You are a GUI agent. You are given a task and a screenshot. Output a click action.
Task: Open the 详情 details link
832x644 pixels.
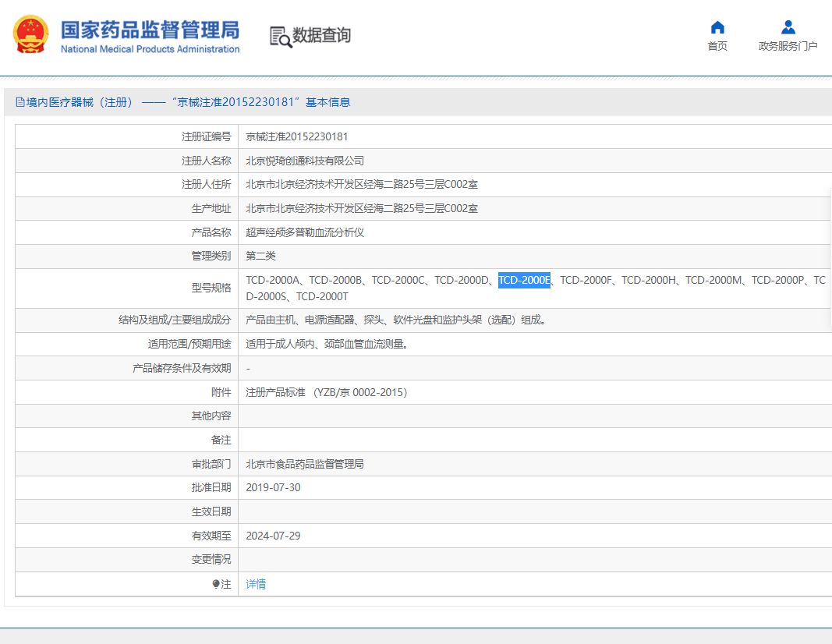tap(256, 584)
